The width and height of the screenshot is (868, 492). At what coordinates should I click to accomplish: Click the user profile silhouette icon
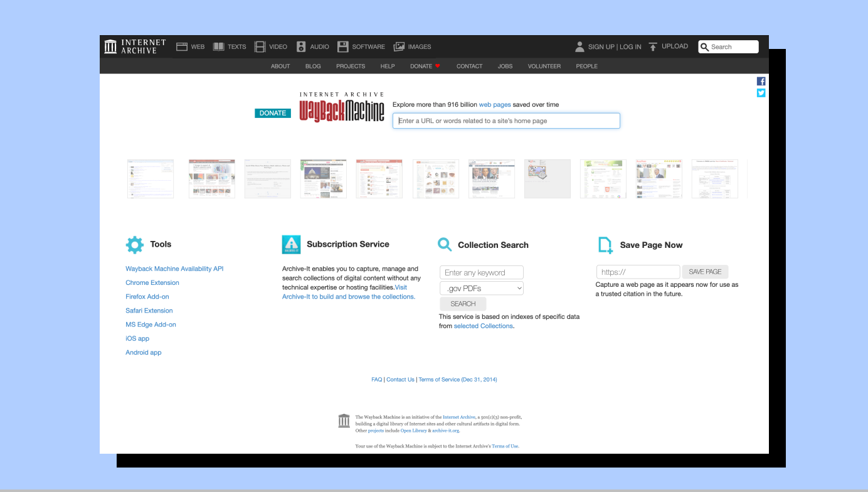(x=580, y=46)
